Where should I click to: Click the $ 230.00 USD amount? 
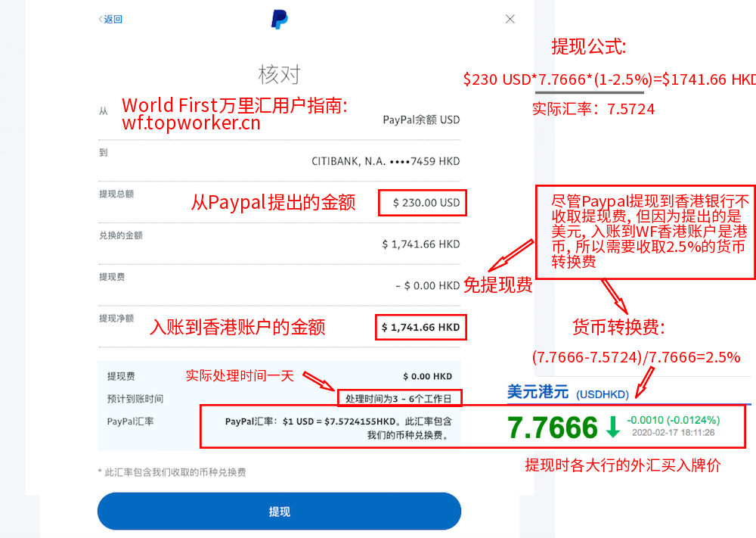[x=426, y=203]
